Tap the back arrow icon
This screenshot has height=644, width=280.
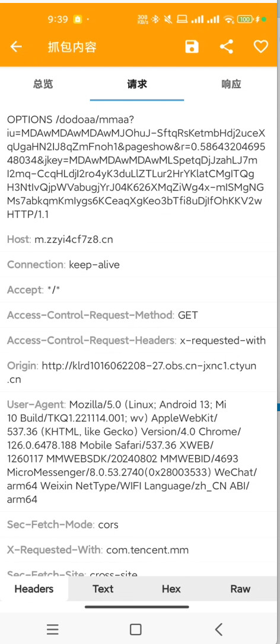tap(16, 47)
